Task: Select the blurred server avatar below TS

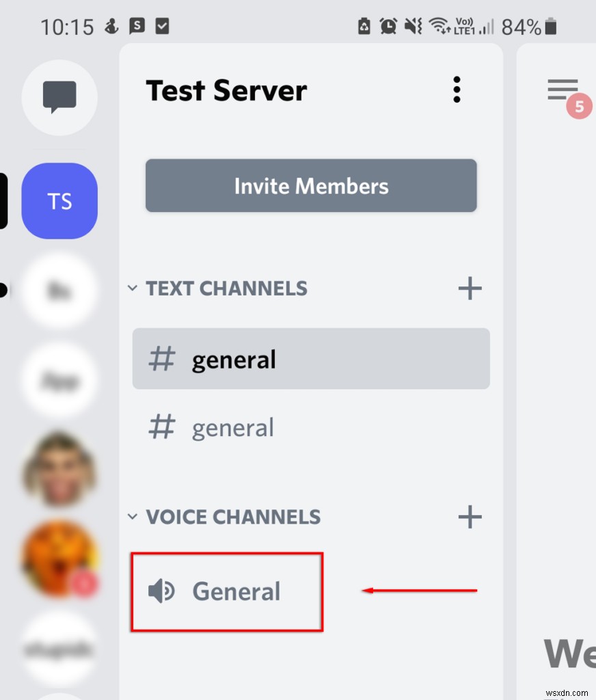Action: click(59, 290)
